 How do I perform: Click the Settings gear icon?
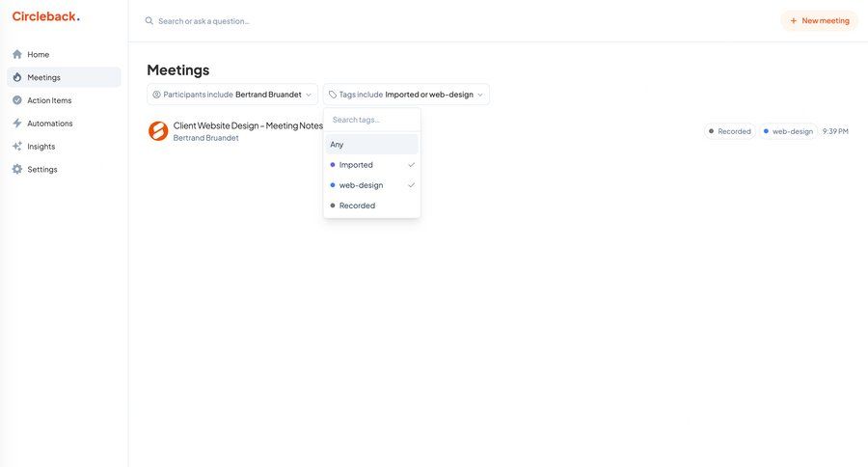[17, 170]
